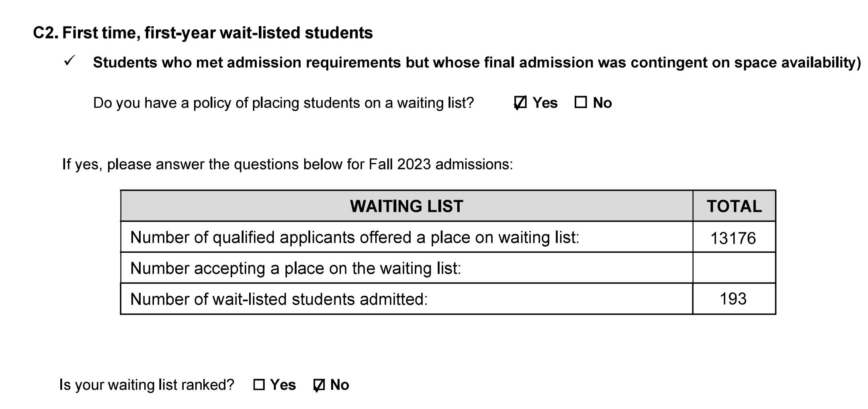Click the 'Number accepting a place' row label

(295, 268)
